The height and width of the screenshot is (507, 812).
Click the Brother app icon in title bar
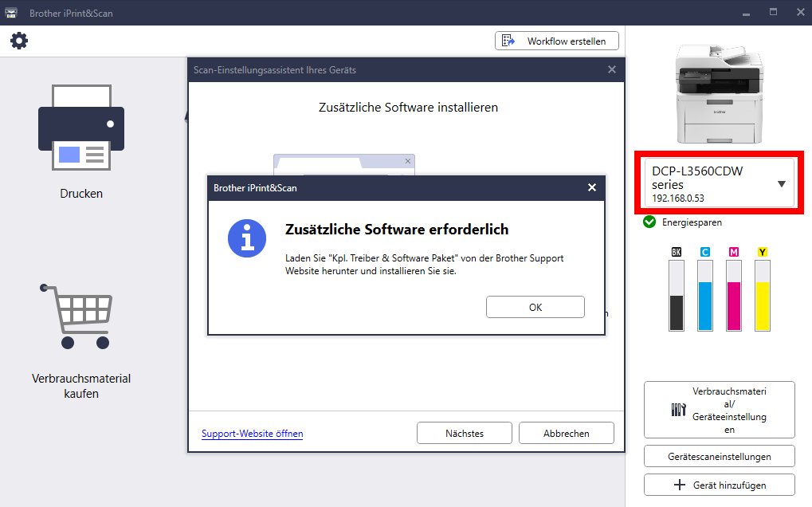click(x=11, y=13)
